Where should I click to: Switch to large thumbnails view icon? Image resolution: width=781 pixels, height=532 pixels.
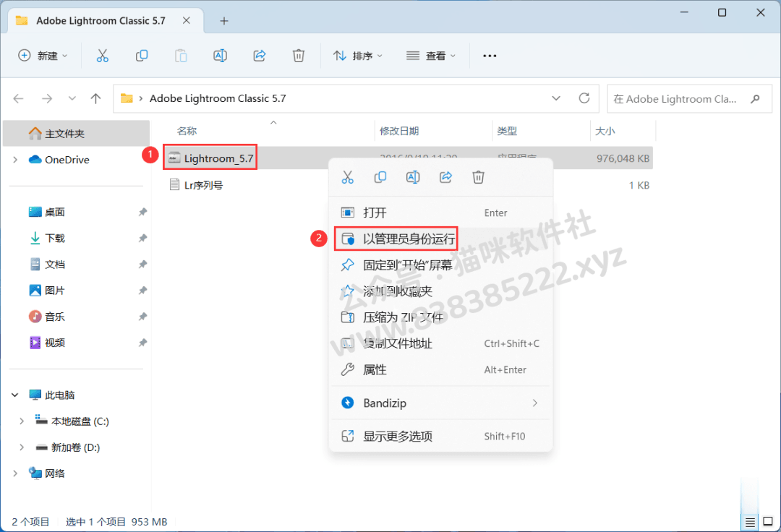768,522
